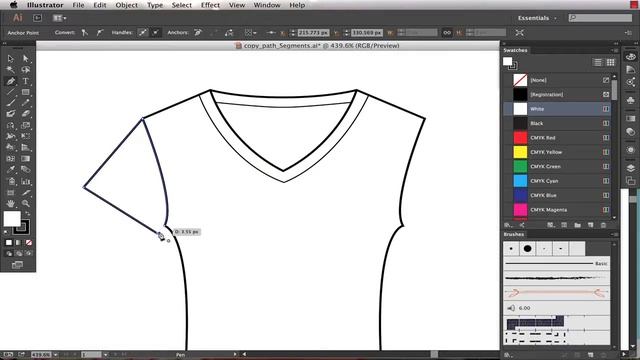
Task: Select the Hand tool
Action: [11, 203]
